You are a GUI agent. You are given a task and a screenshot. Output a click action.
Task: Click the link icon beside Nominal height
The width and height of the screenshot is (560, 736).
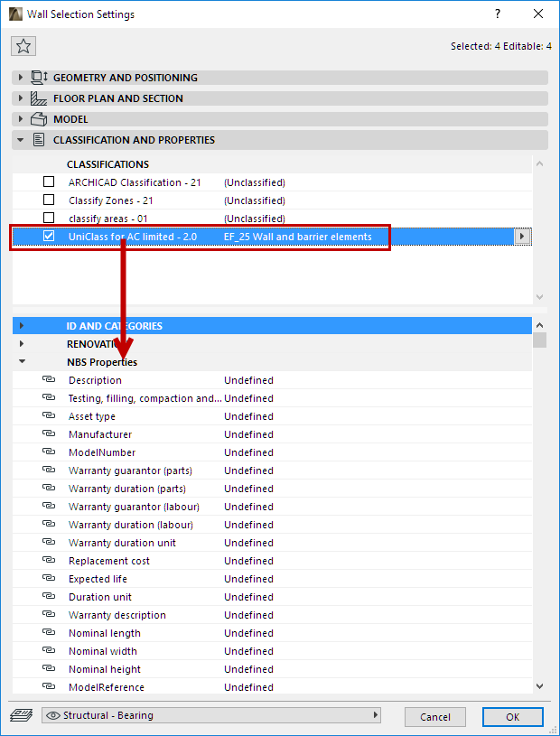coord(49,669)
